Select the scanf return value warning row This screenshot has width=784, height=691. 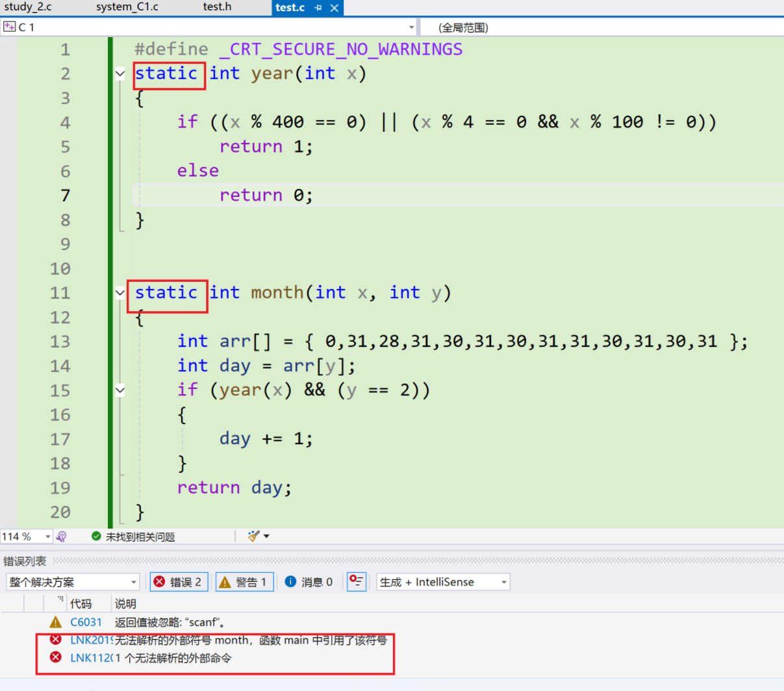click(x=392, y=622)
